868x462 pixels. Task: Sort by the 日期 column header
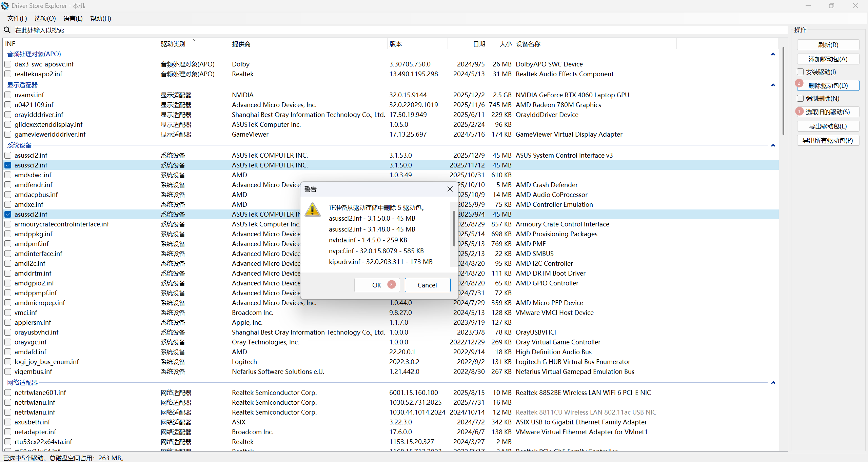tap(467, 44)
